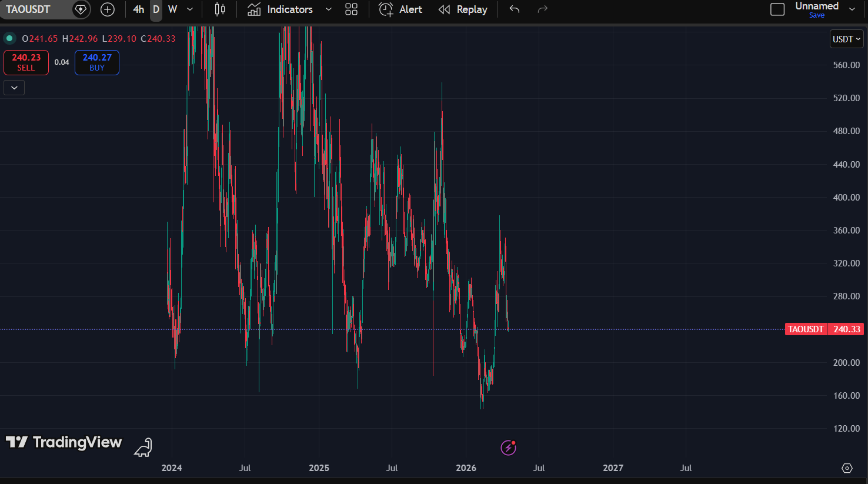
Task: Add a symbol to compare with plus icon
Action: 108,9
